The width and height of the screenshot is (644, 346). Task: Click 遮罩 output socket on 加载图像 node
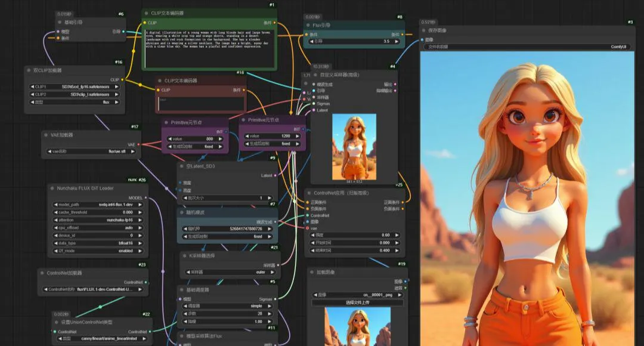pos(405,288)
